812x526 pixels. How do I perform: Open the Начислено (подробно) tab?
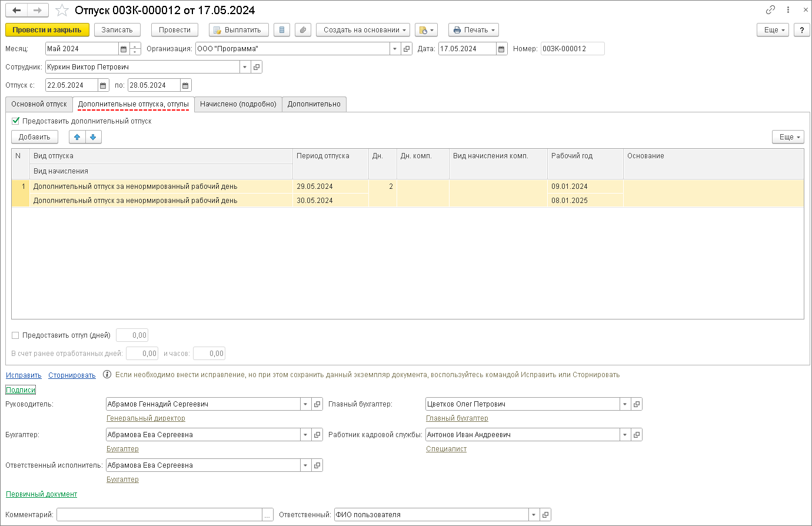238,104
